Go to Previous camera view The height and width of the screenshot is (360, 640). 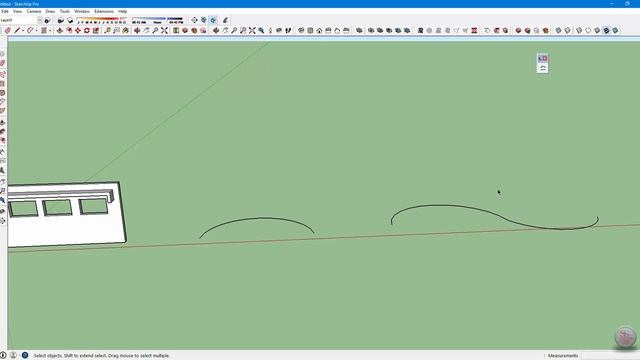coord(261,31)
